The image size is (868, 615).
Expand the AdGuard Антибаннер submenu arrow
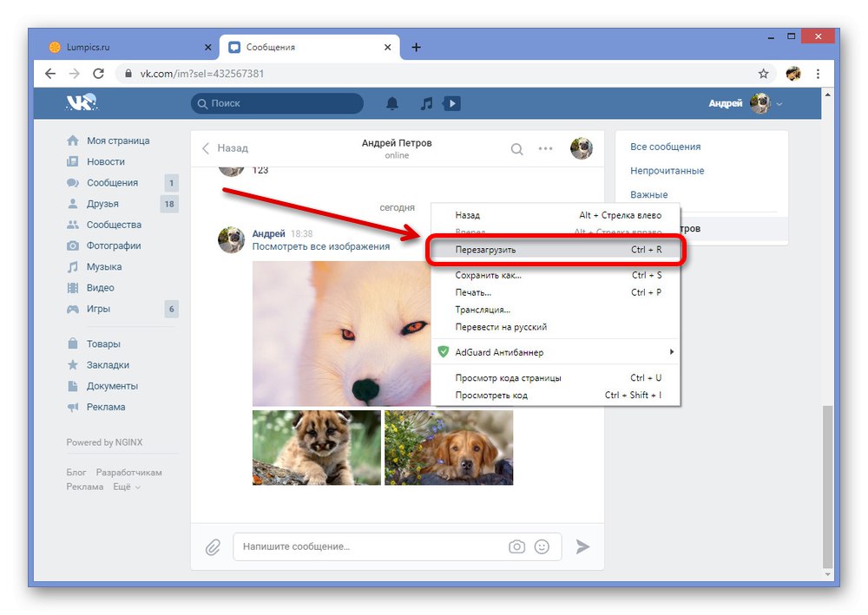pyautogui.click(x=672, y=352)
